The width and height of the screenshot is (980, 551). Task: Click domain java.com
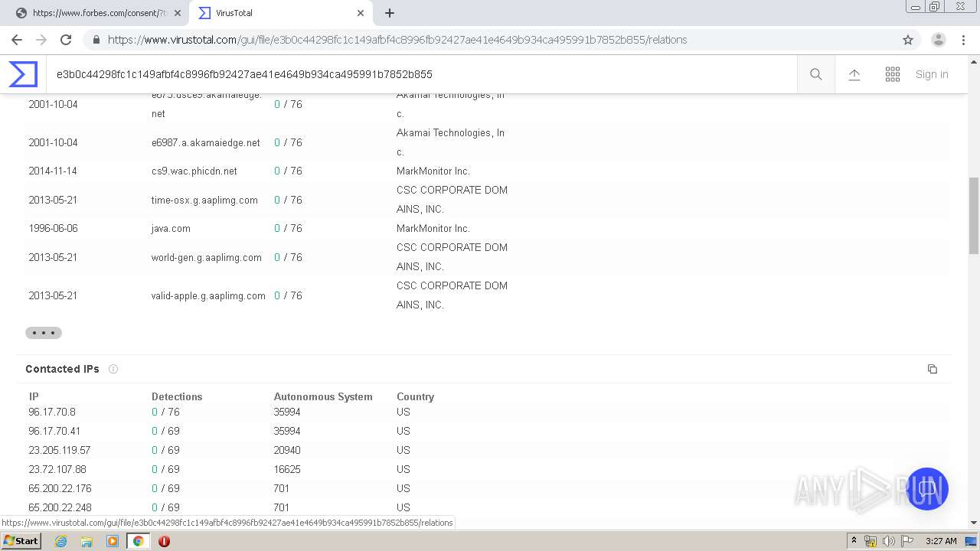tap(171, 229)
